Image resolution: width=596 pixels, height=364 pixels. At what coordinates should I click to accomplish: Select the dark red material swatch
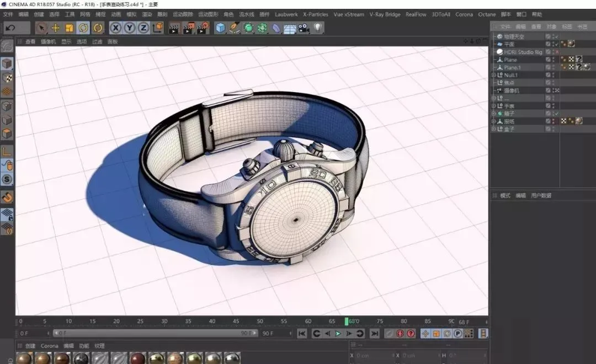pos(137,358)
